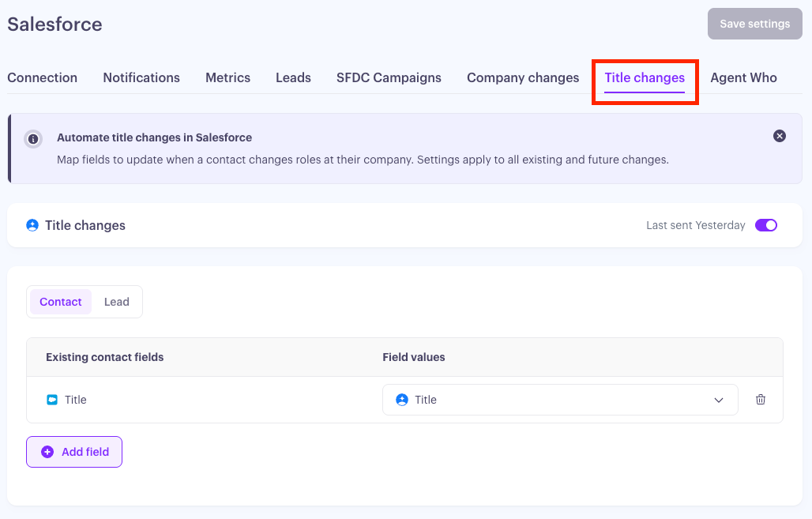Click the Salesforce page heading
This screenshot has height=519, width=812.
[x=55, y=24]
